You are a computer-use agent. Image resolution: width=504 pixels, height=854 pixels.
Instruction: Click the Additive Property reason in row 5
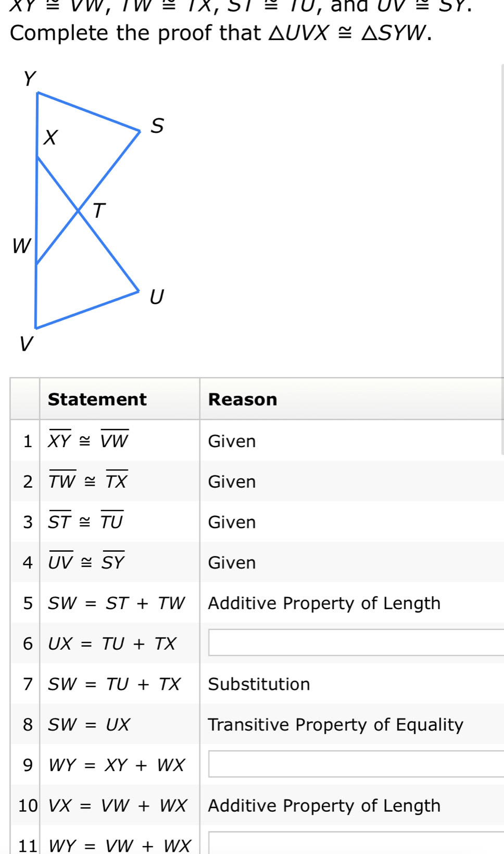(x=324, y=603)
